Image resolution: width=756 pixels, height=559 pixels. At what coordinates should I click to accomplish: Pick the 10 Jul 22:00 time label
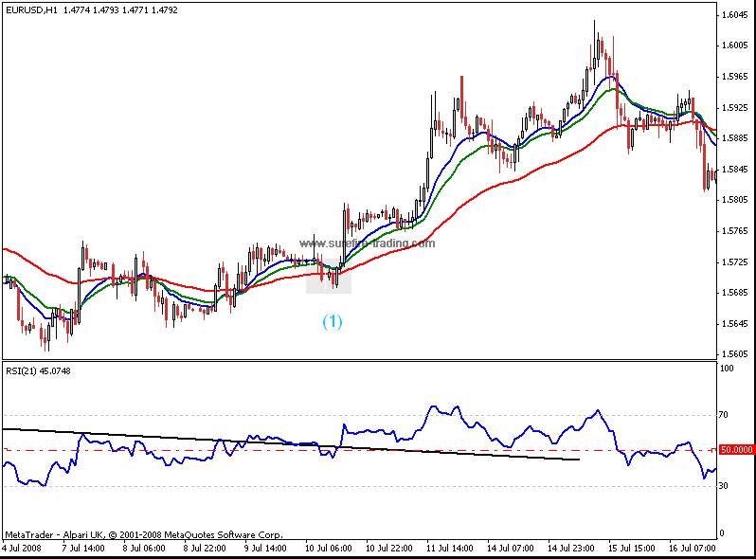pyautogui.click(x=389, y=548)
